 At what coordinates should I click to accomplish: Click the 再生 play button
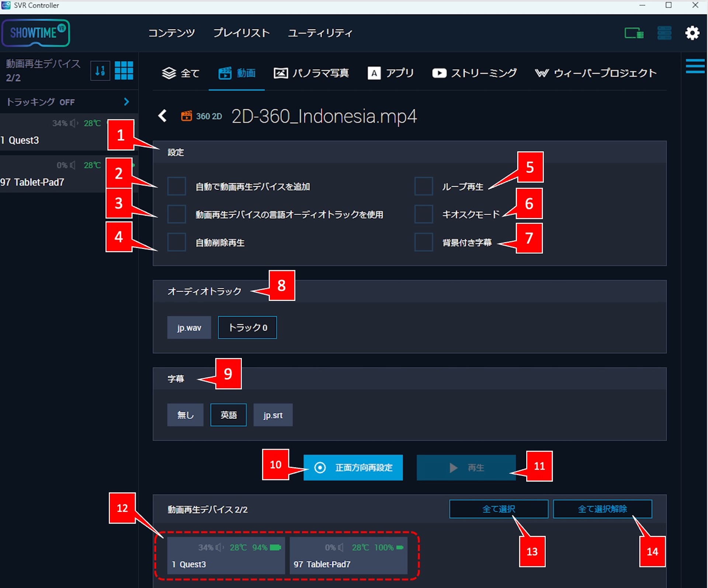pyautogui.click(x=466, y=467)
